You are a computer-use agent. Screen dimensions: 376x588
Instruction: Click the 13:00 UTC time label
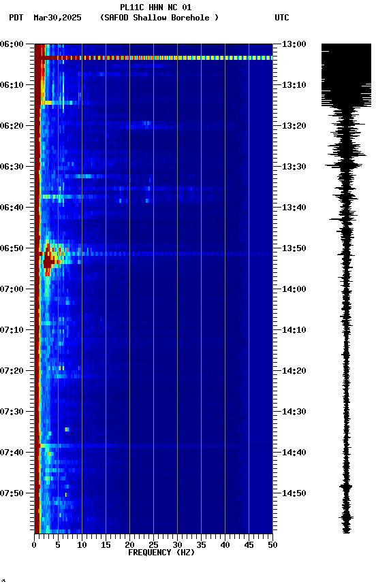point(294,44)
